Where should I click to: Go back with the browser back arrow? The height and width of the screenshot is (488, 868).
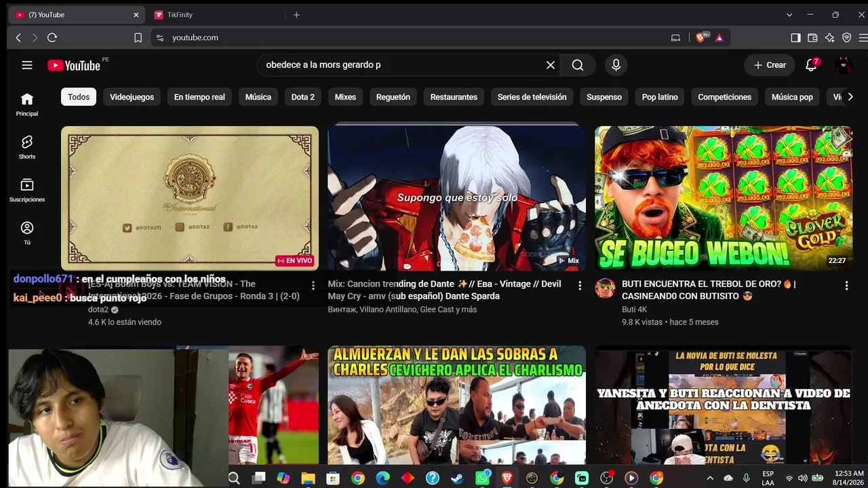pos(18,38)
